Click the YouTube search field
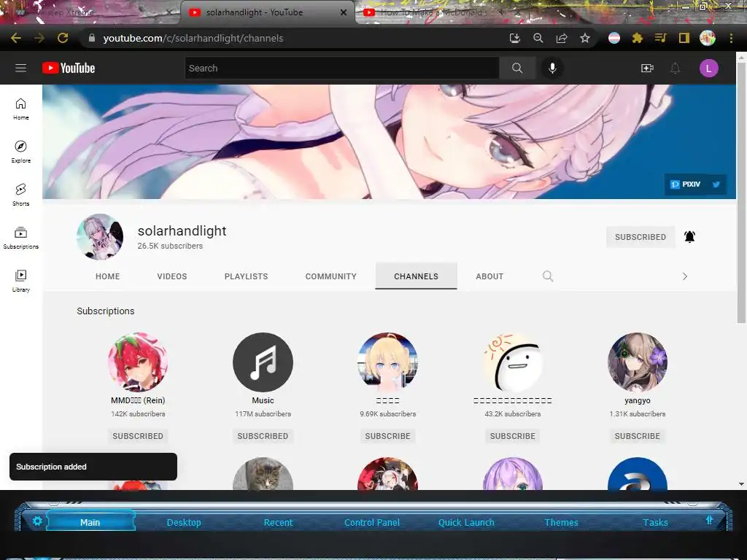Image resolution: width=747 pixels, height=560 pixels. point(342,68)
